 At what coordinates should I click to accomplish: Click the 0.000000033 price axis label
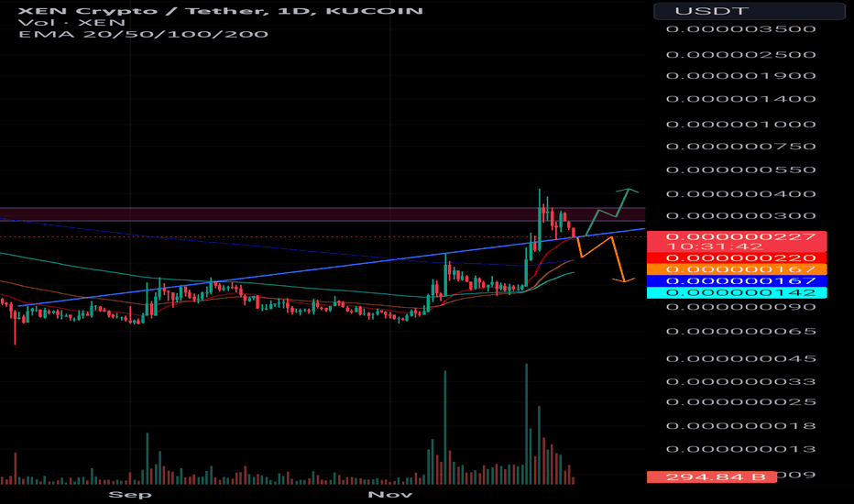tap(740, 381)
